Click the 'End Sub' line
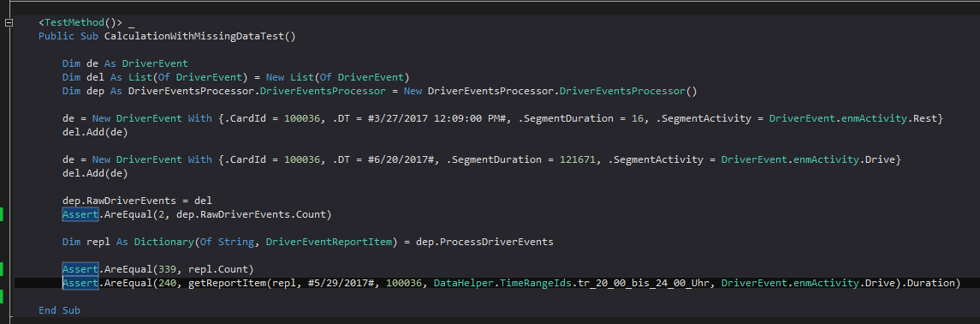 pyautogui.click(x=59, y=311)
